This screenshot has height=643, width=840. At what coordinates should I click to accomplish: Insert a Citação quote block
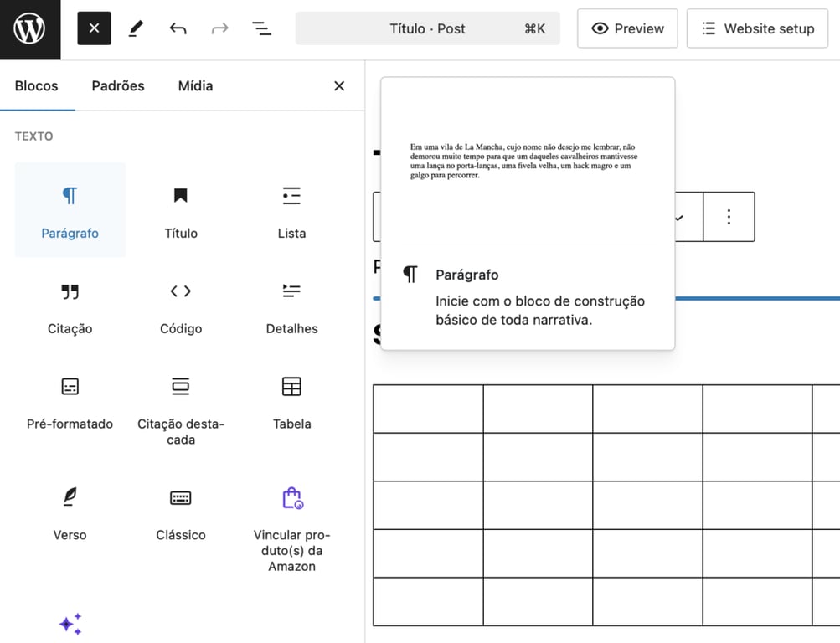point(70,305)
